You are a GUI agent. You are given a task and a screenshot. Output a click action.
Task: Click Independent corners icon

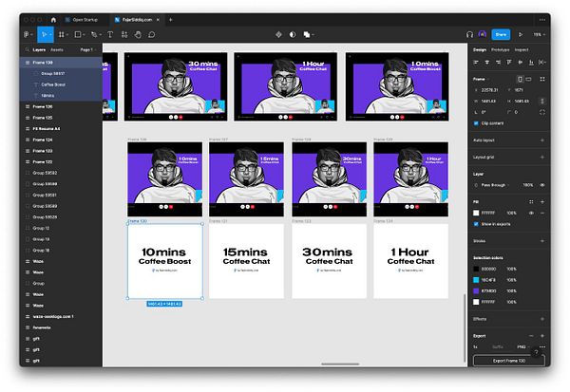(x=542, y=112)
